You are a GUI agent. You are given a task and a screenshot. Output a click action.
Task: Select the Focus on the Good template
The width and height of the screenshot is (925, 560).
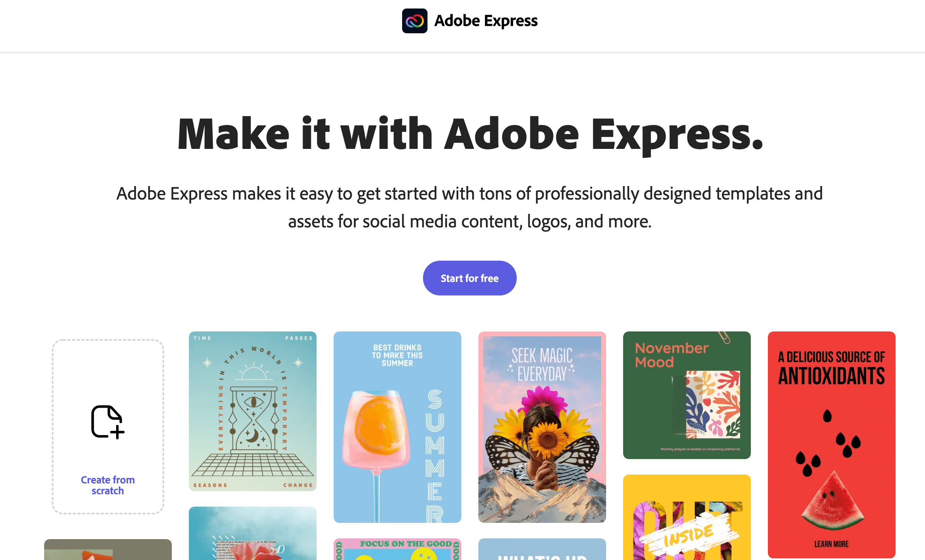click(x=397, y=549)
